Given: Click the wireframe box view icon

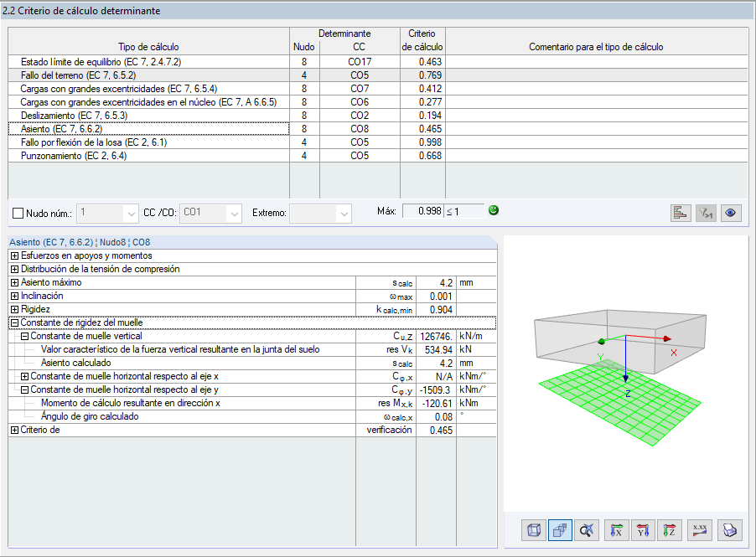Looking at the screenshot, I should (x=534, y=530).
